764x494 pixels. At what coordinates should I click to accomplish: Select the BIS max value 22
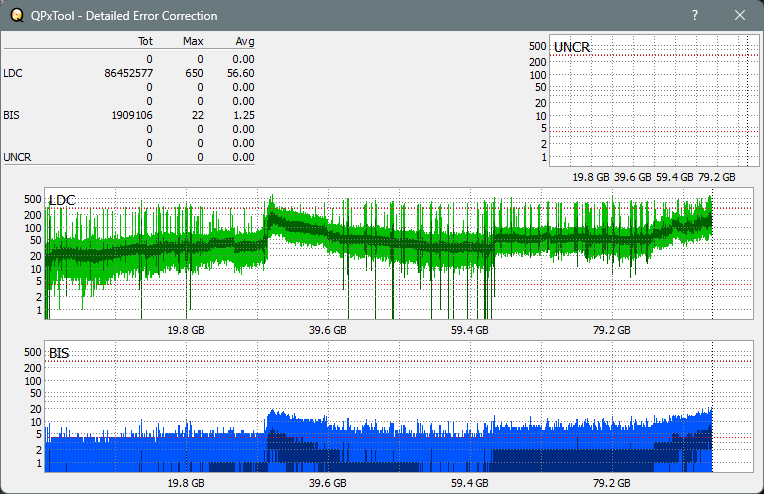tap(198, 115)
